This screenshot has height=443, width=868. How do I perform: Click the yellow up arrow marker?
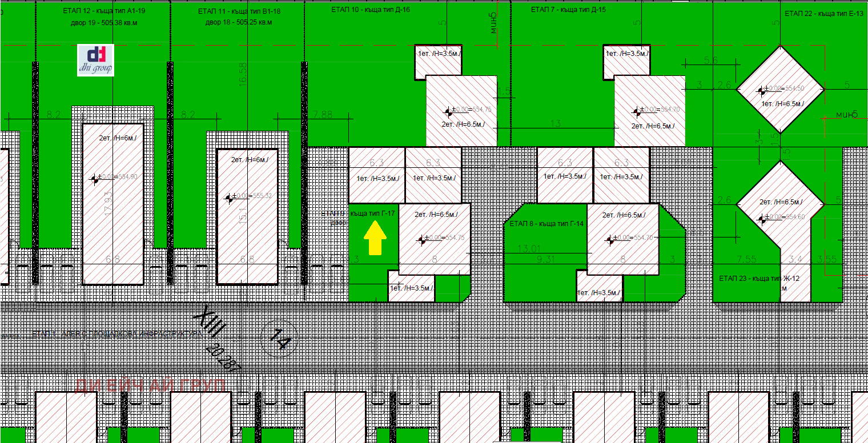coord(375,238)
